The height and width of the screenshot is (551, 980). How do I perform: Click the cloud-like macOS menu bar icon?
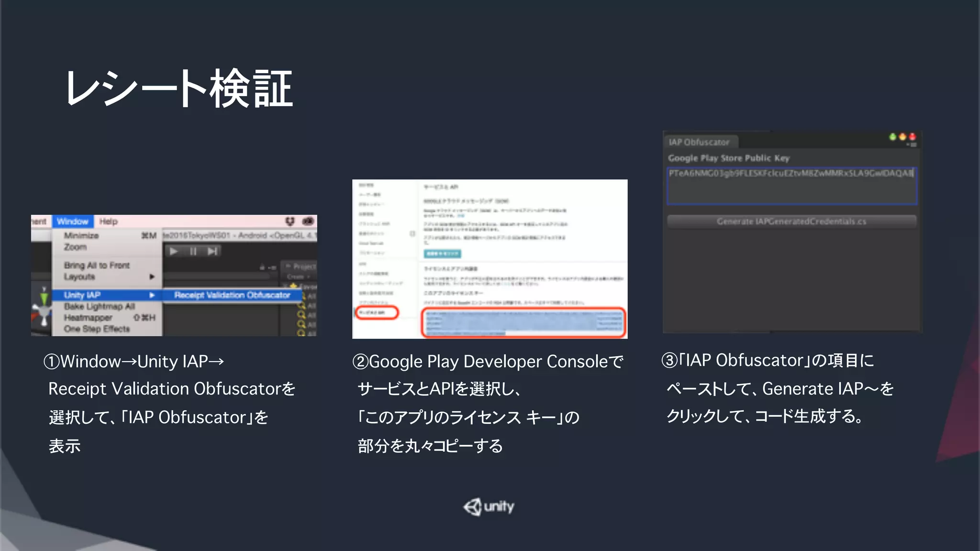point(308,221)
